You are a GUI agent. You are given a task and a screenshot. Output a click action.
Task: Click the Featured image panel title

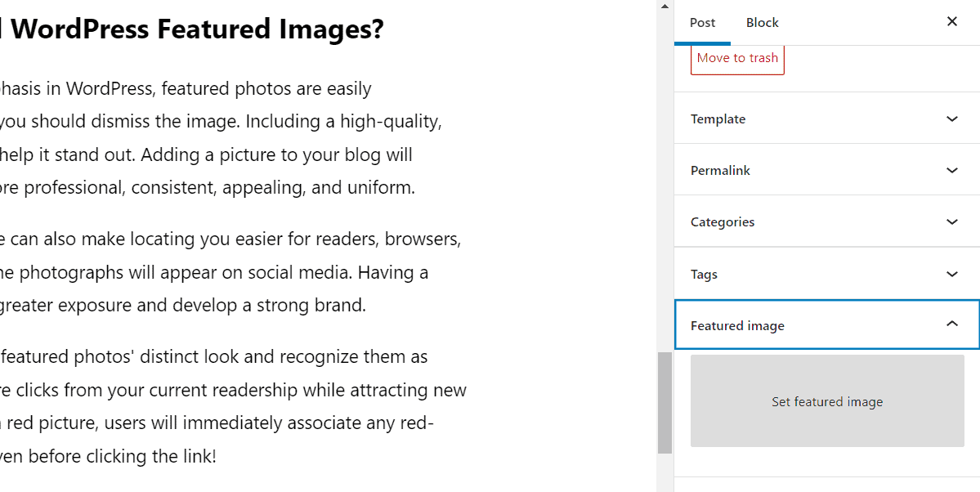[x=737, y=326]
